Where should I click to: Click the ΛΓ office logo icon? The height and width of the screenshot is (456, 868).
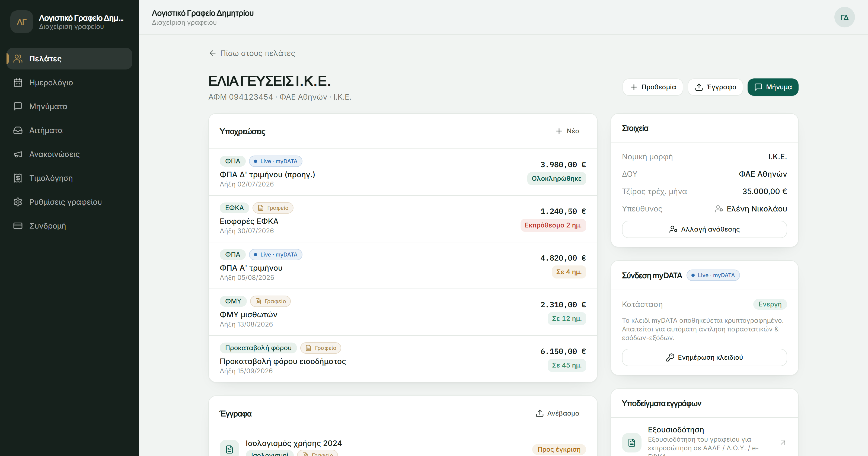pyautogui.click(x=22, y=22)
